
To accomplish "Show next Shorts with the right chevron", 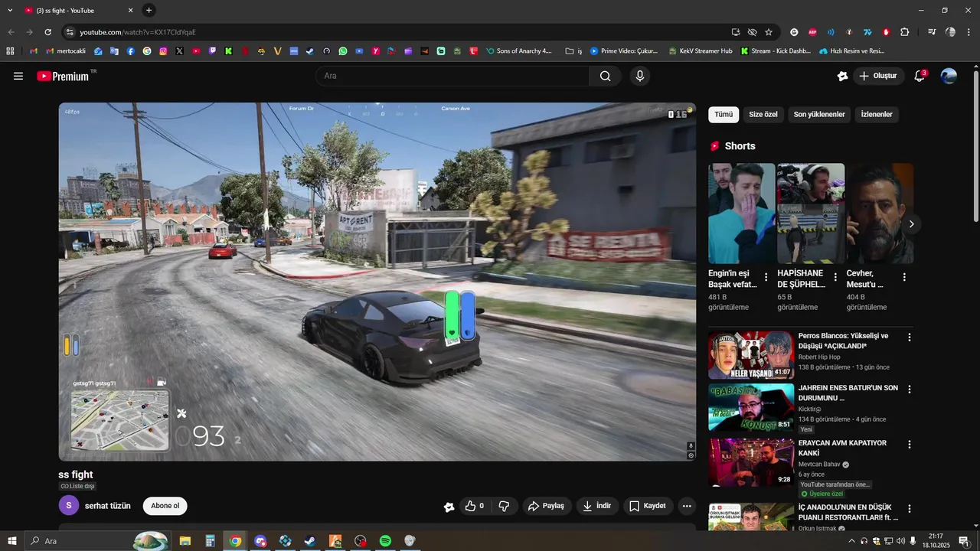I will (x=911, y=224).
